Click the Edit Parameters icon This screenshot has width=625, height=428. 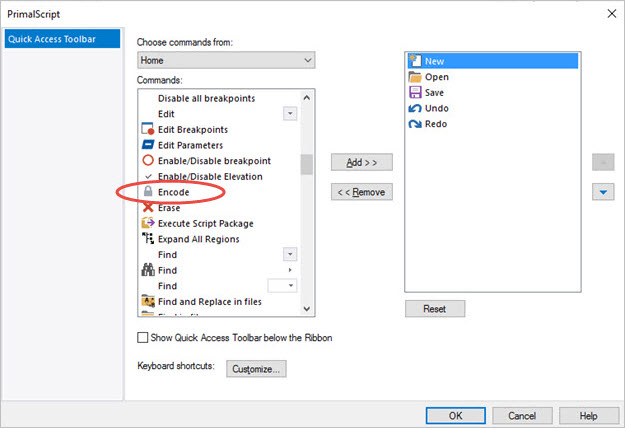148,145
